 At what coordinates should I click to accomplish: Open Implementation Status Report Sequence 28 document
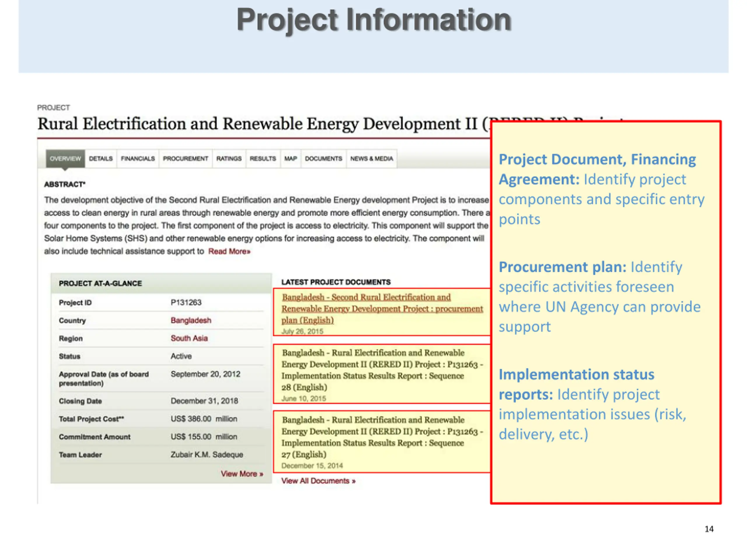382,370
